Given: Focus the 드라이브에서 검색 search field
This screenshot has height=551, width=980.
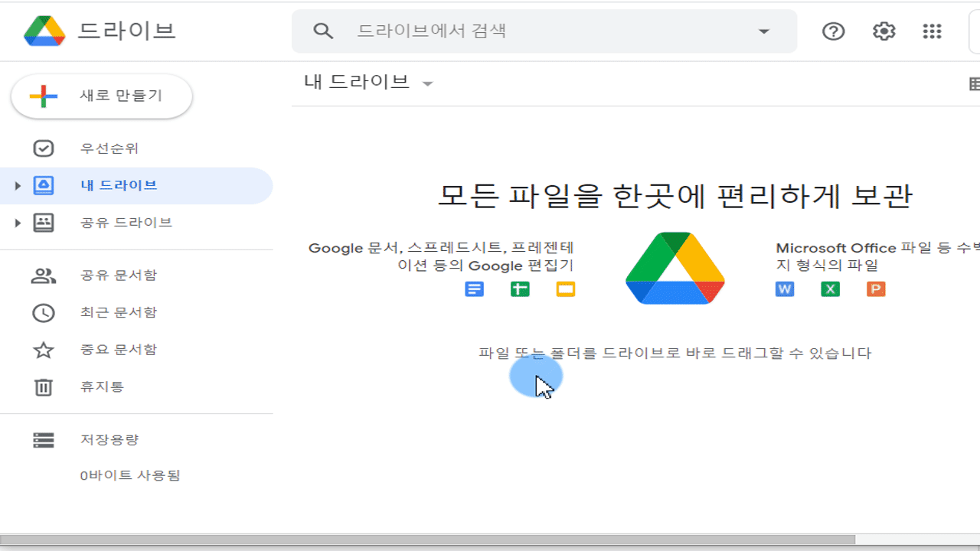Looking at the screenshot, I should point(544,31).
